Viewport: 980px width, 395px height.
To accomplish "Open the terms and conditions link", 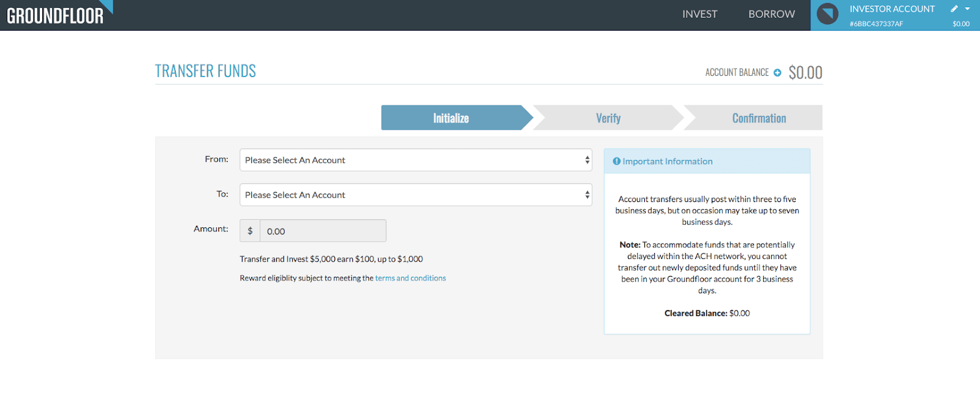I will coord(410,278).
